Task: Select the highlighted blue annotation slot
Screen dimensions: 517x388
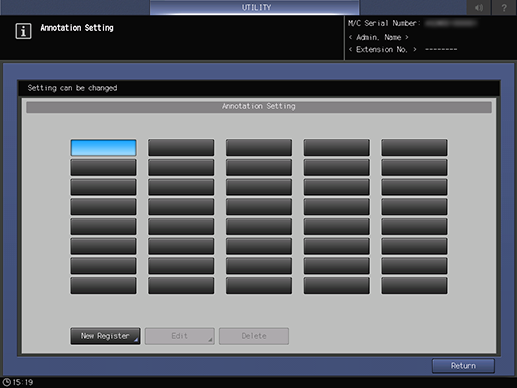Action: [x=103, y=148]
